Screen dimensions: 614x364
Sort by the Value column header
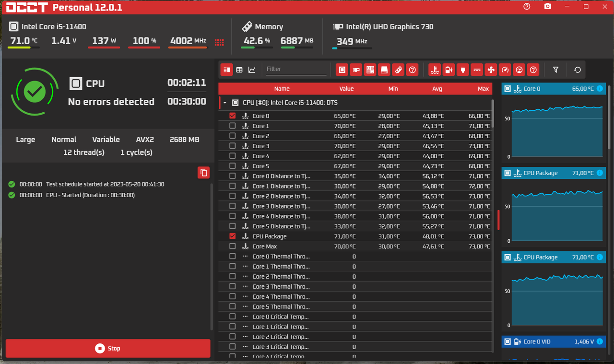tap(346, 89)
